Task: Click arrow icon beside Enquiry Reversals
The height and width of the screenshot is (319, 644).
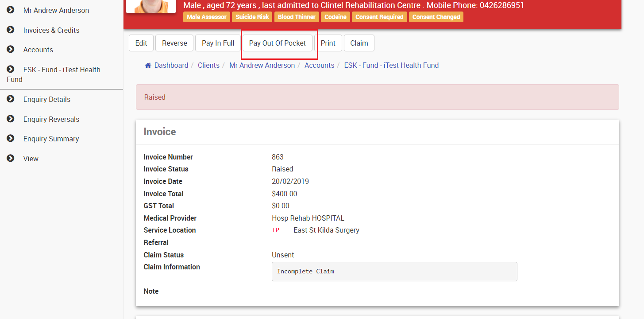Action: click(11, 119)
